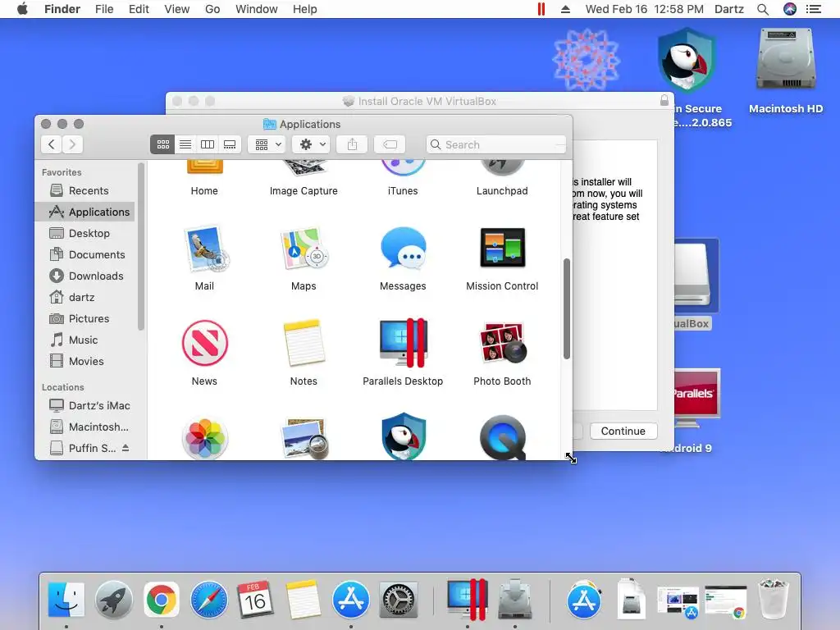Viewport: 840px width, 630px height.
Task: Open the Edit menu
Action: (x=139, y=9)
